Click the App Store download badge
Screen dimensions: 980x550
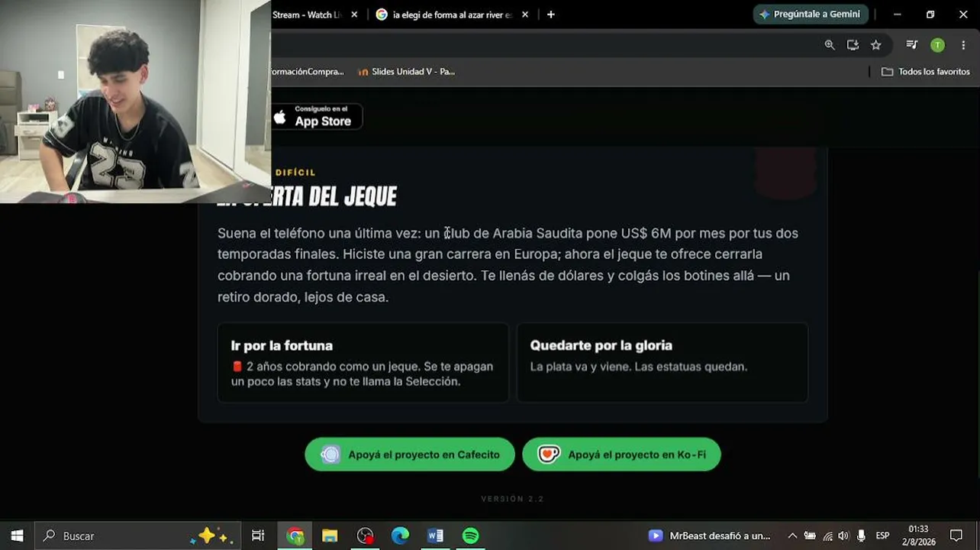317,117
